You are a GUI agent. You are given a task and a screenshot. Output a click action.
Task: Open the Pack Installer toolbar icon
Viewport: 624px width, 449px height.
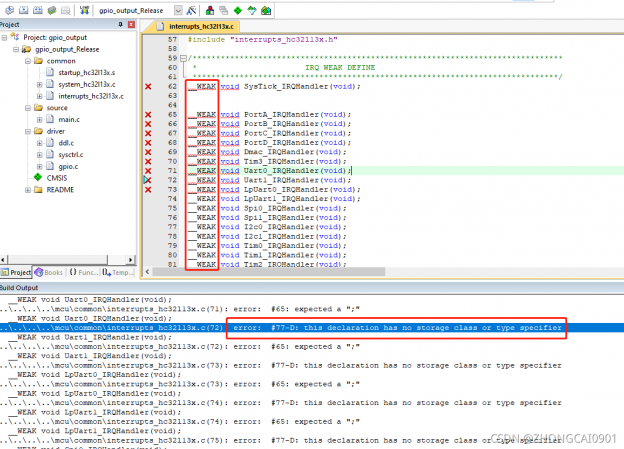click(264, 10)
